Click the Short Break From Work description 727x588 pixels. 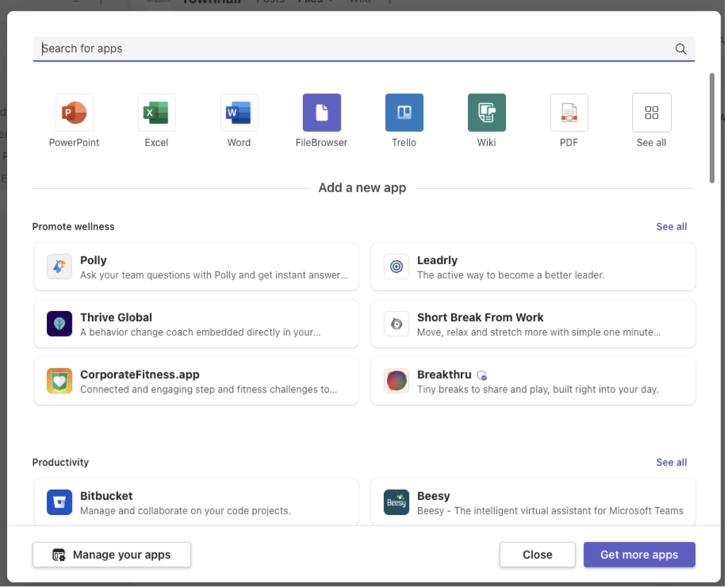point(539,332)
